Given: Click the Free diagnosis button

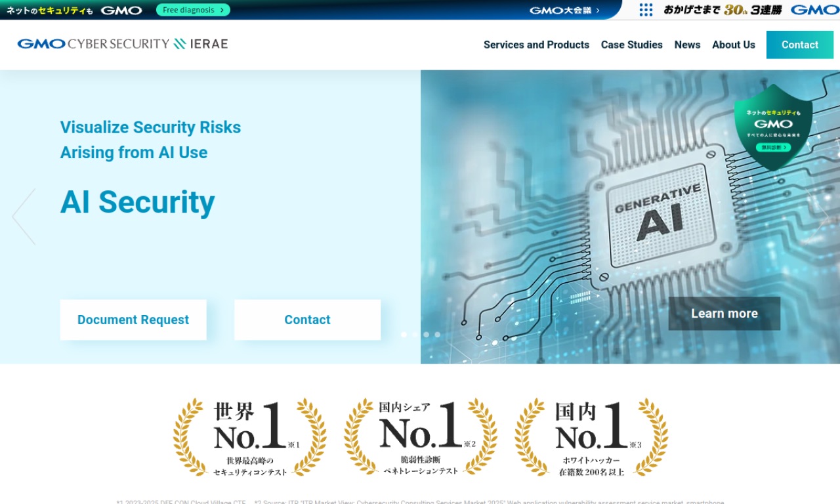Looking at the screenshot, I should (x=193, y=10).
